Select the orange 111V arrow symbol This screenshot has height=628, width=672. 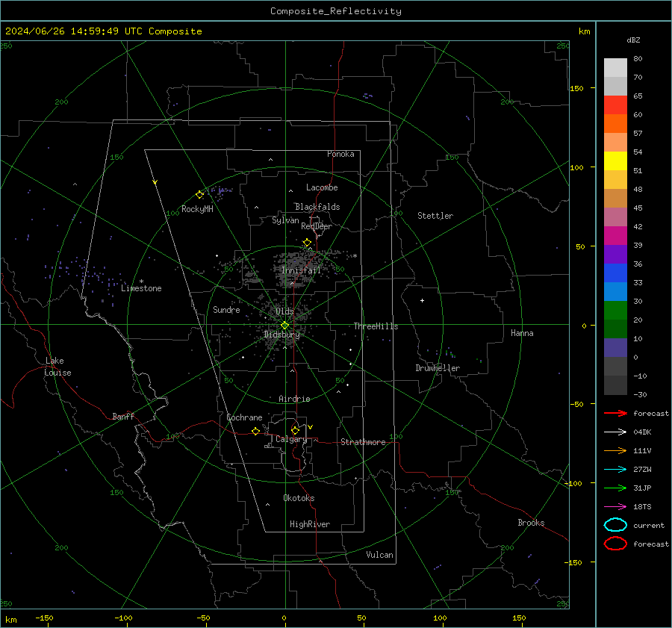click(615, 450)
